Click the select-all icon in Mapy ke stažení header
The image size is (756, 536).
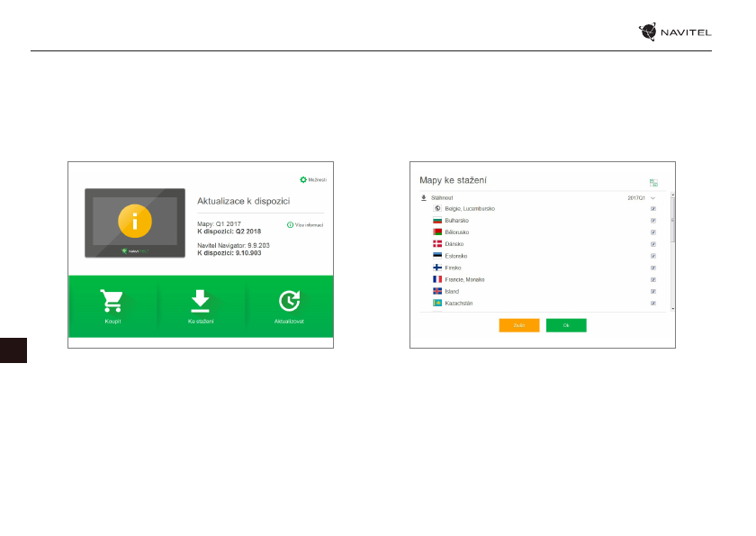653,182
